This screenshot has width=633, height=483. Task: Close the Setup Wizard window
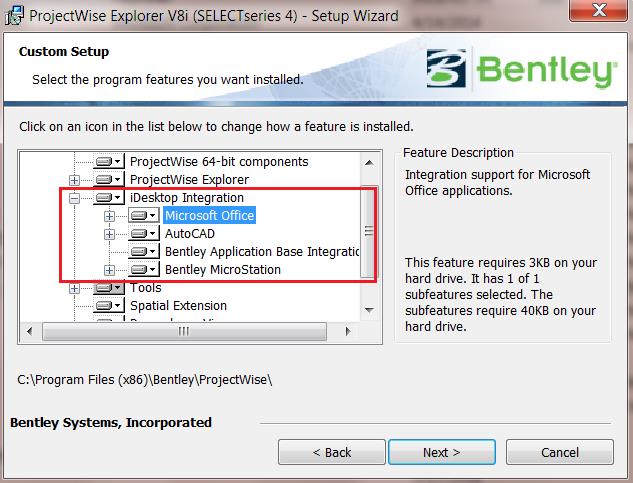click(x=599, y=10)
